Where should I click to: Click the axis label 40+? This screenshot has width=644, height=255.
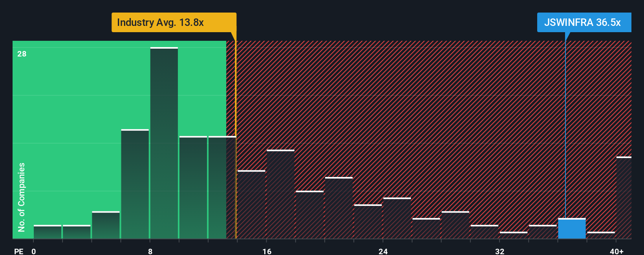(x=617, y=251)
